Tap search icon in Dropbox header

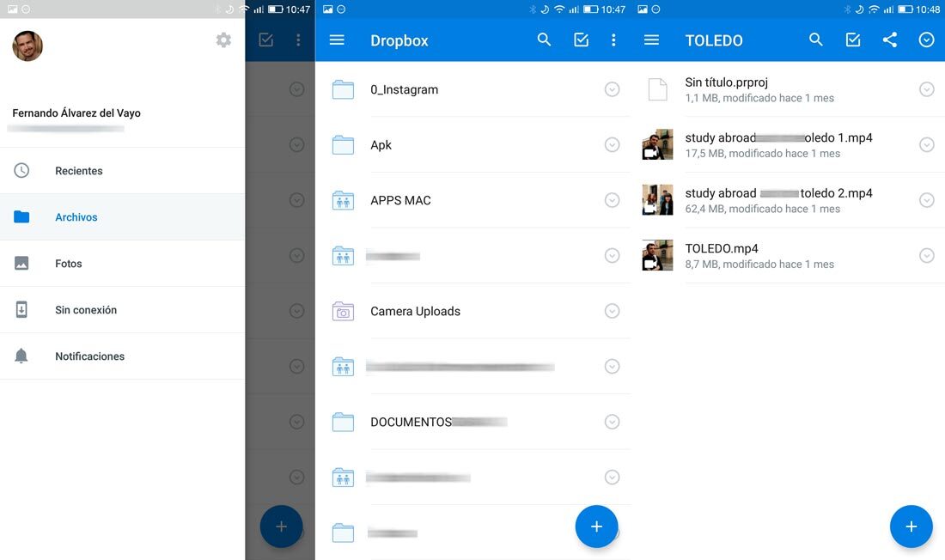tap(544, 40)
